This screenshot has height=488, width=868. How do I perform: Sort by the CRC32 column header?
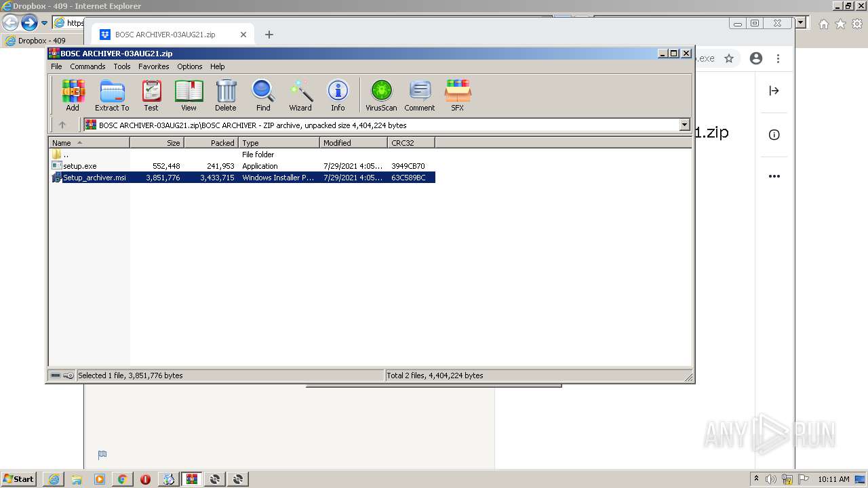tap(411, 142)
